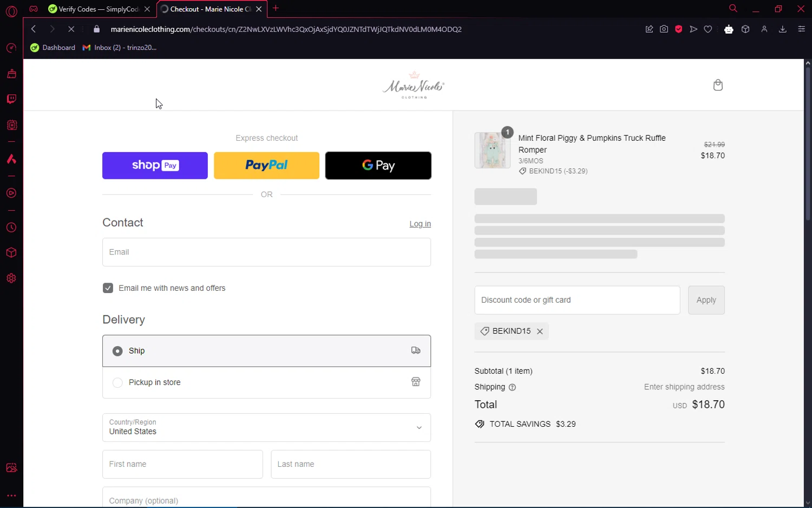
Task: Open the Gmail Inbox bookmark
Action: tap(120, 48)
